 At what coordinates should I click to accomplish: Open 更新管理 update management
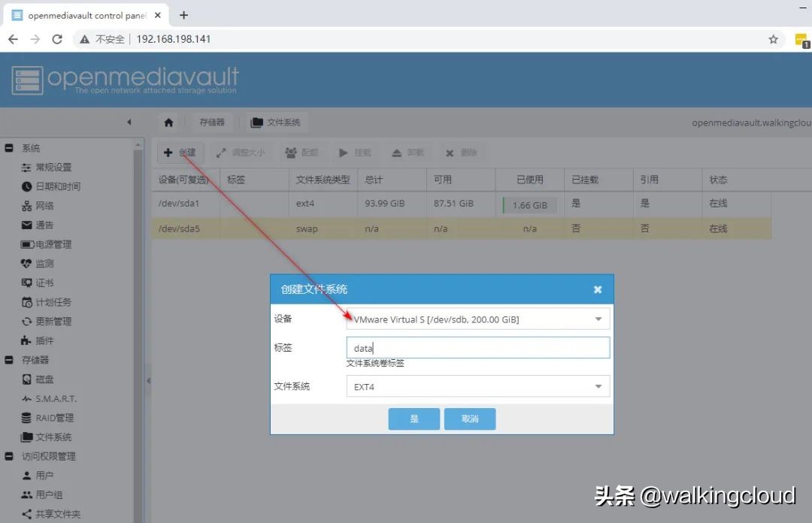pos(47,322)
